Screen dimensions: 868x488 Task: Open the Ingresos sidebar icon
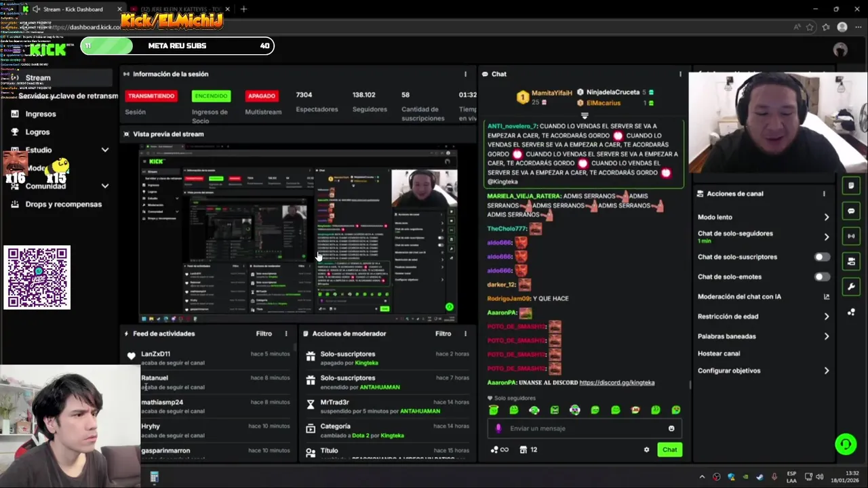tap(15, 114)
